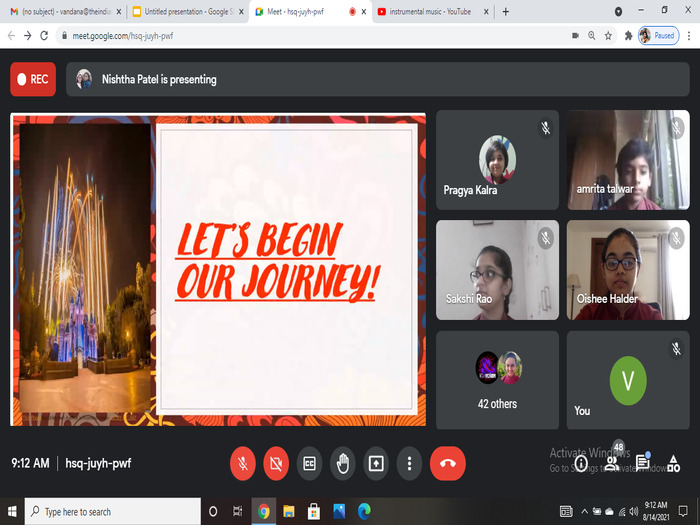
Task: Click news widget icon in tray
Action: (566, 512)
